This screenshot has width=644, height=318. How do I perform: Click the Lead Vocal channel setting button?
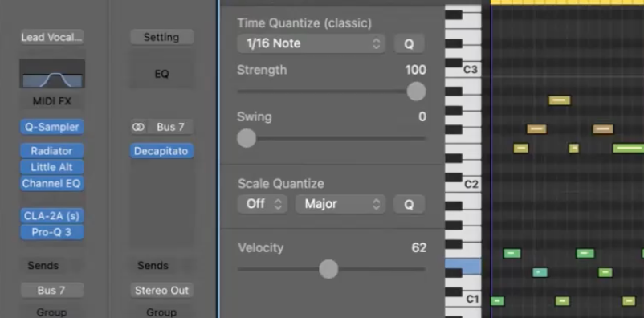pos(52,38)
